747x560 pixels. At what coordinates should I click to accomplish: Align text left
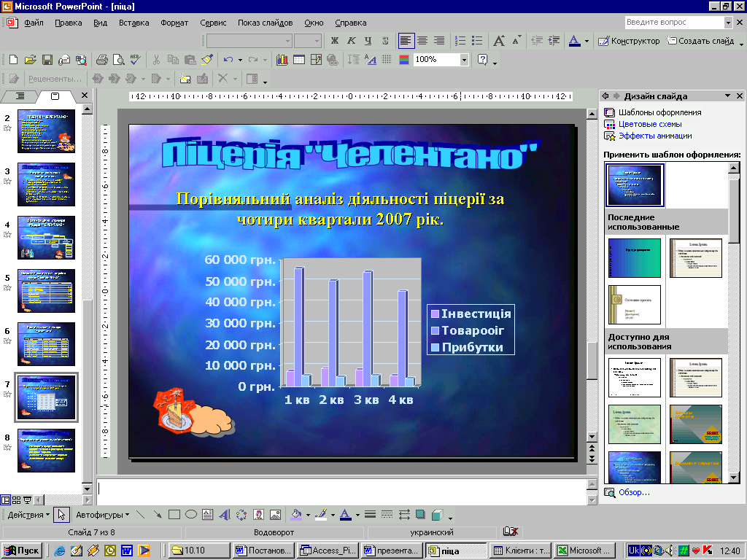pyautogui.click(x=406, y=41)
